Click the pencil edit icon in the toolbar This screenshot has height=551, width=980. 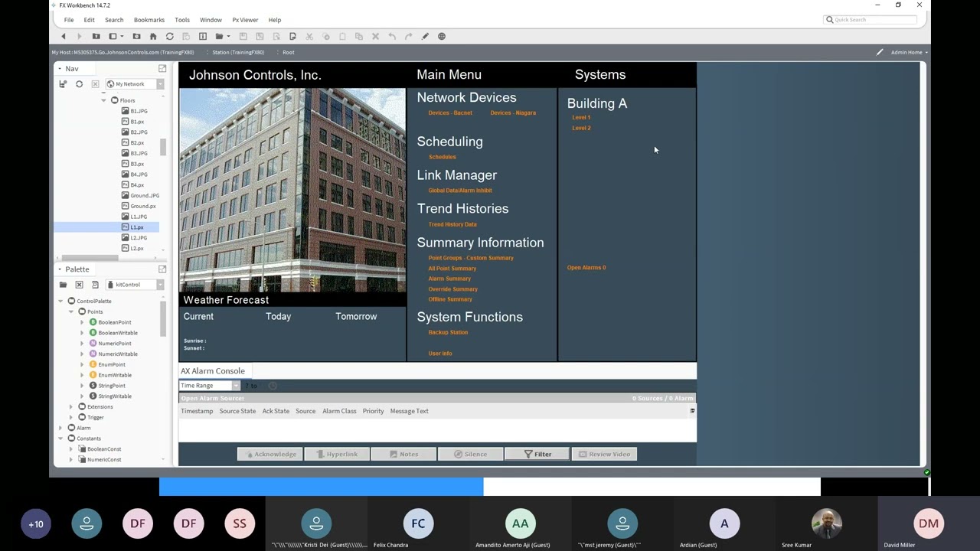[425, 36]
